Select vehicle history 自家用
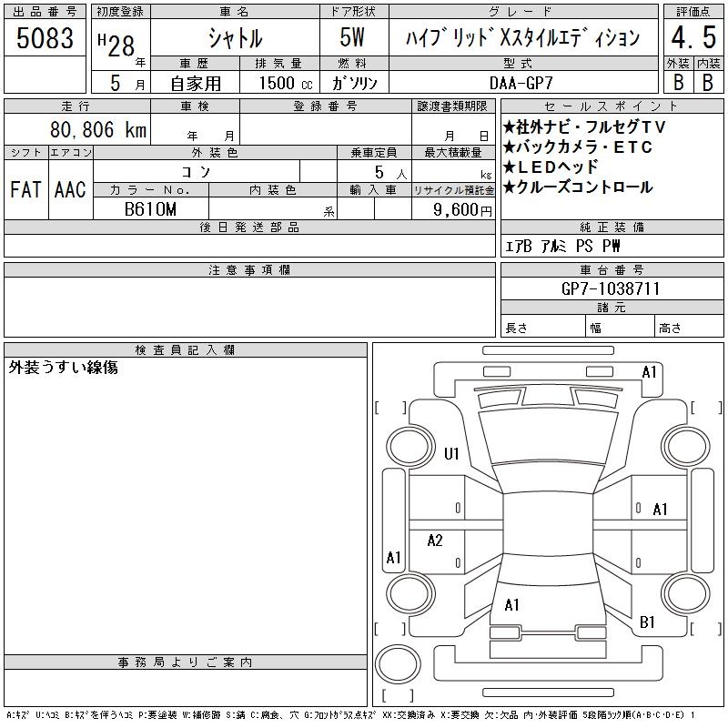The image size is (728, 728). [x=196, y=84]
